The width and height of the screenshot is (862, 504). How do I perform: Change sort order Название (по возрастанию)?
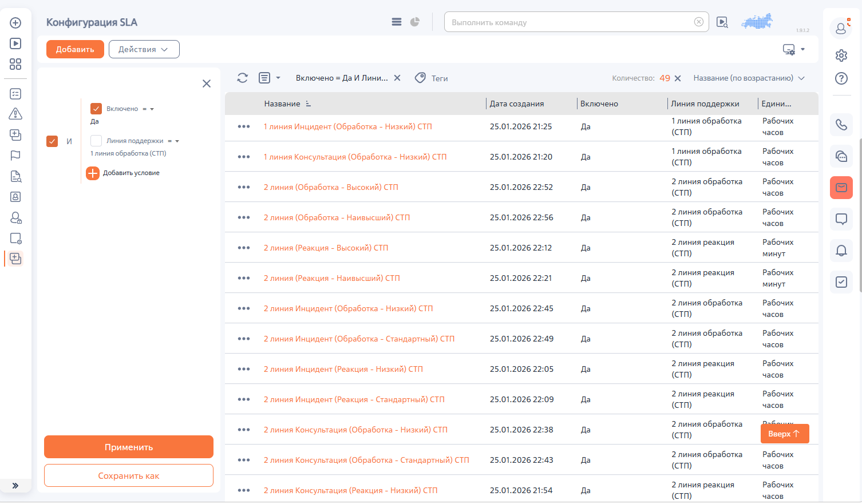coord(749,78)
